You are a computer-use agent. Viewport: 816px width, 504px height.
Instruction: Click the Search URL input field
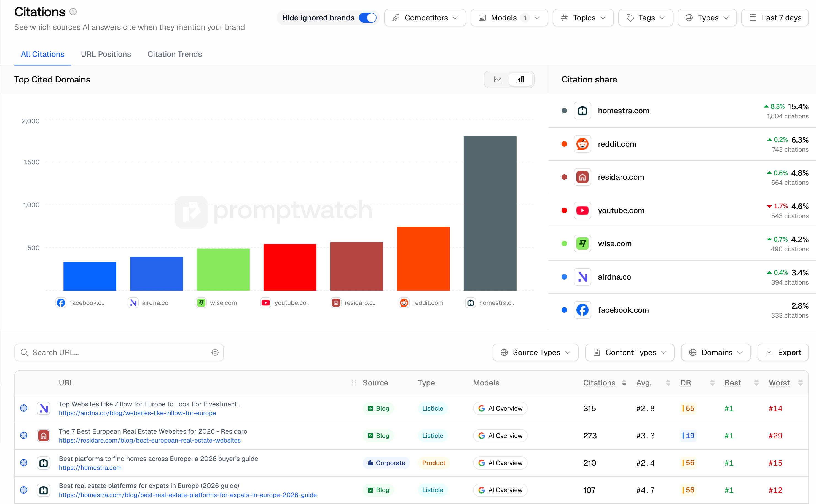pyautogui.click(x=119, y=352)
